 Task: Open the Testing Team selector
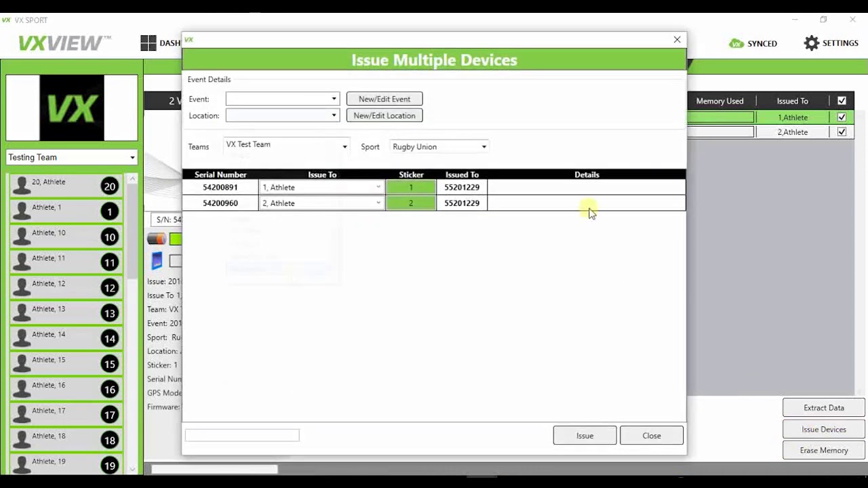(72, 157)
